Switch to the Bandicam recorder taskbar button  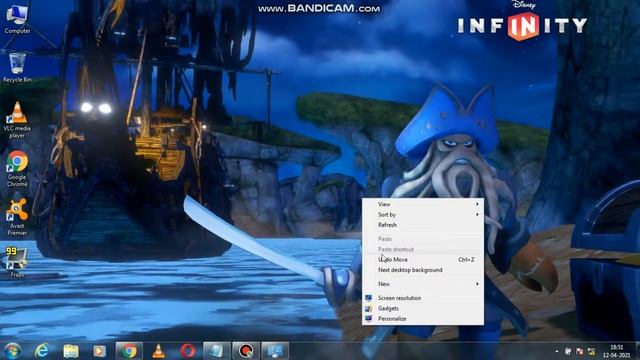[x=246, y=351]
